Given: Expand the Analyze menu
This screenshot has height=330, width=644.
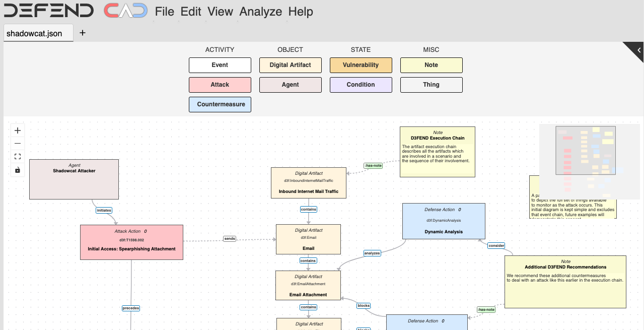Looking at the screenshot, I should 261,12.
